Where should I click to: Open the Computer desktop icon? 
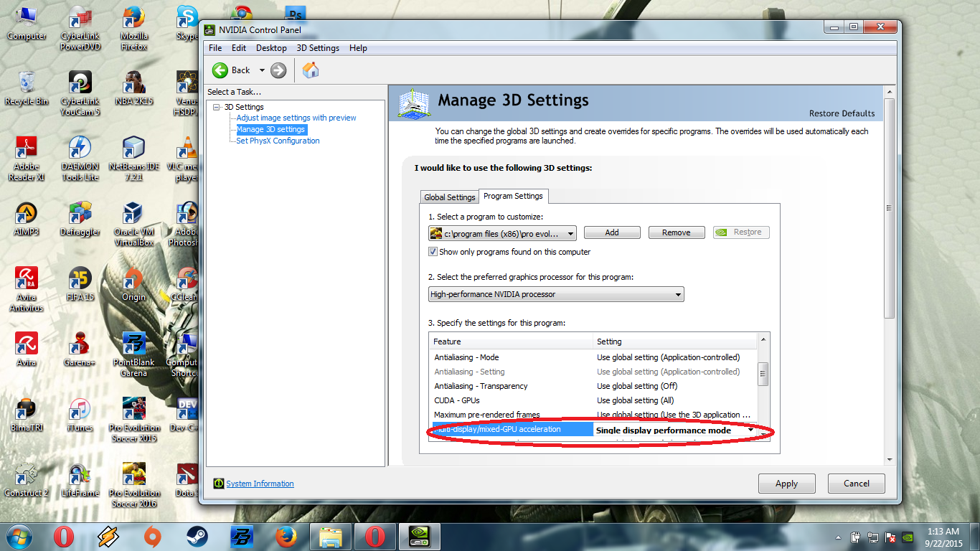pyautogui.click(x=27, y=23)
